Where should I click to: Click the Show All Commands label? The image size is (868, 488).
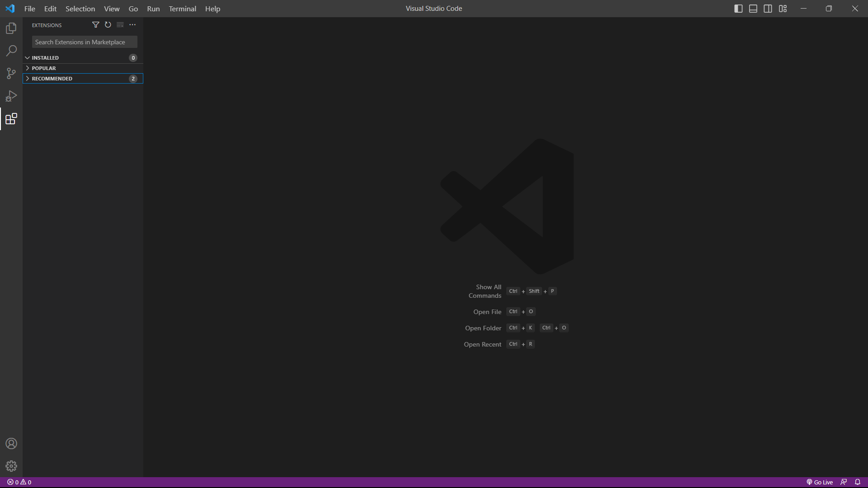pyautogui.click(x=485, y=291)
